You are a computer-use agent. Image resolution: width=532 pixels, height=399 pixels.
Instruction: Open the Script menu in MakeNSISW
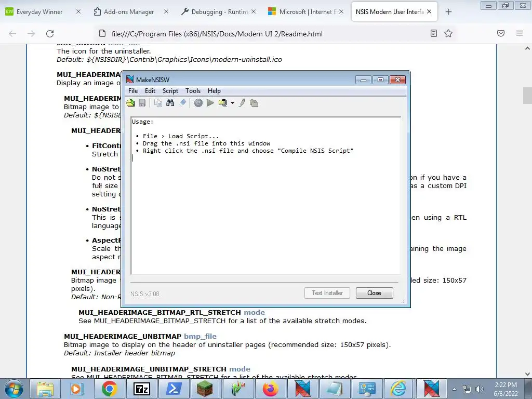(170, 91)
